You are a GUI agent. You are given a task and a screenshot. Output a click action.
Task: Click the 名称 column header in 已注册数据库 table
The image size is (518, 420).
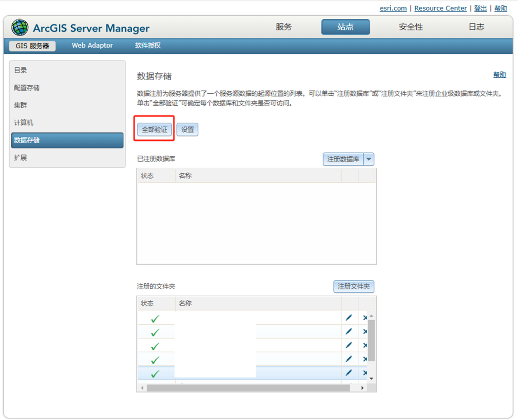click(258, 176)
